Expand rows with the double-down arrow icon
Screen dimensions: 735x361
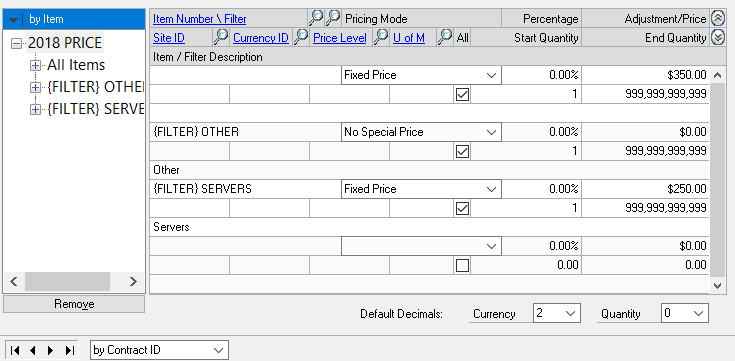click(718, 38)
